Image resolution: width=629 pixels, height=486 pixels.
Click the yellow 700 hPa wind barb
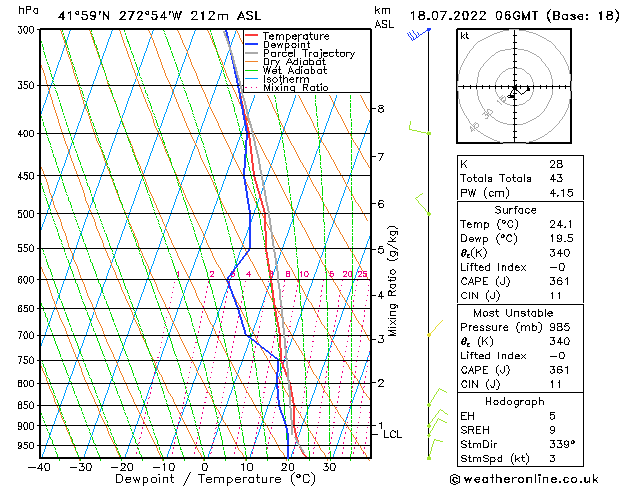(435, 328)
